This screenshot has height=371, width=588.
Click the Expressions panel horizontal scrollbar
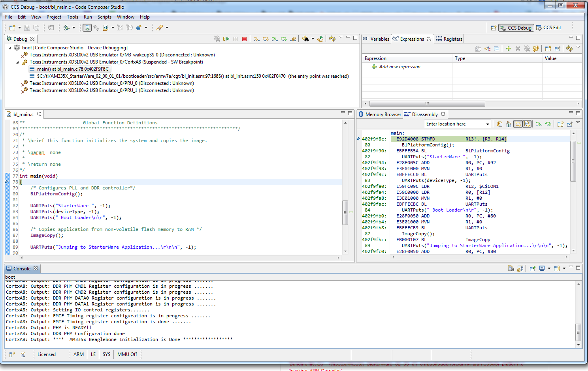427,103
